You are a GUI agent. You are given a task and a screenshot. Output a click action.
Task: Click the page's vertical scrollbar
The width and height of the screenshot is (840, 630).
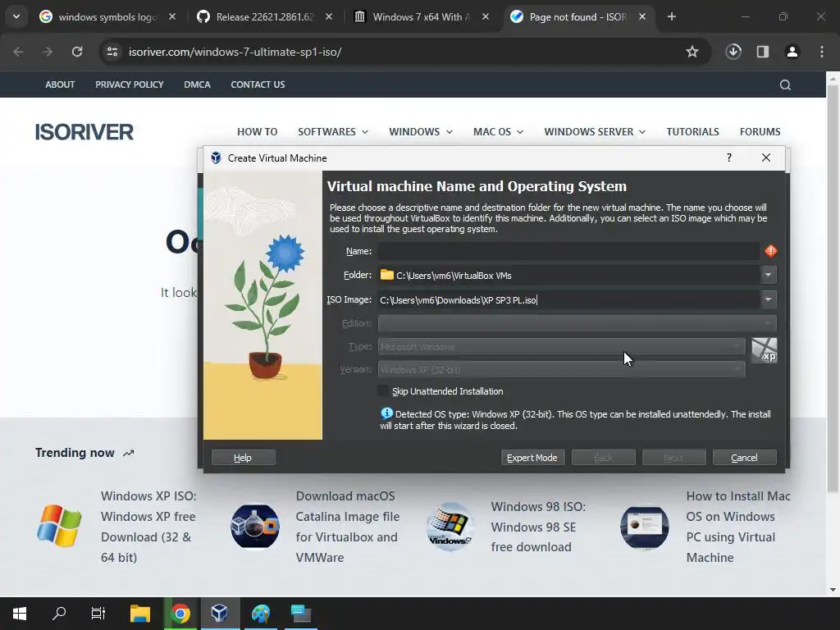833,290
